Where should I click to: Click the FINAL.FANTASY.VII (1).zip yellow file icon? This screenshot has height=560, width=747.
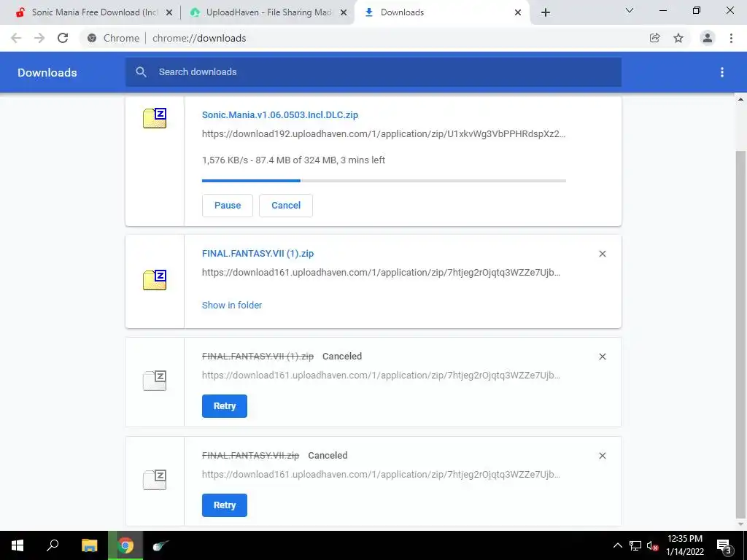click(x=155, y=280)
